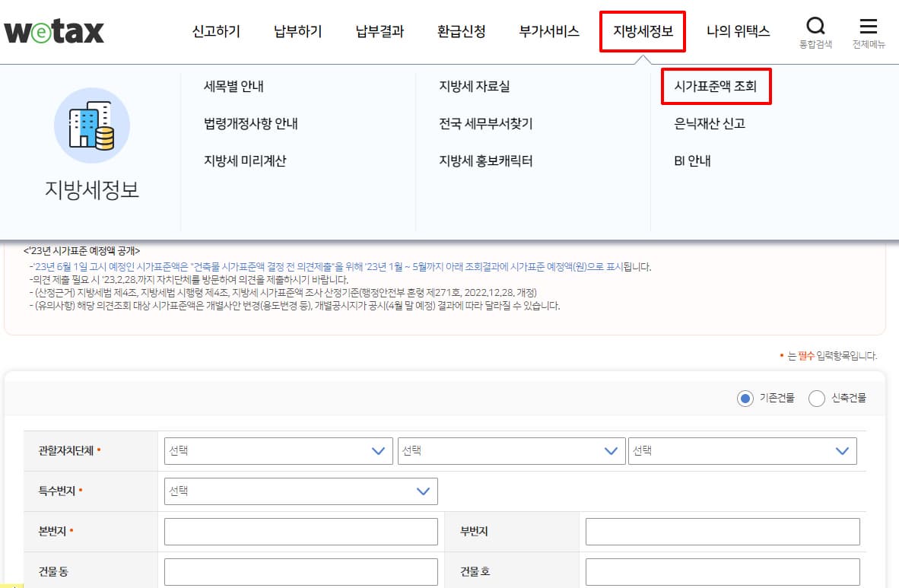Open the first 관할자치단체 dropdown
Screen dimensions: 899x588
tap(278, 450)
